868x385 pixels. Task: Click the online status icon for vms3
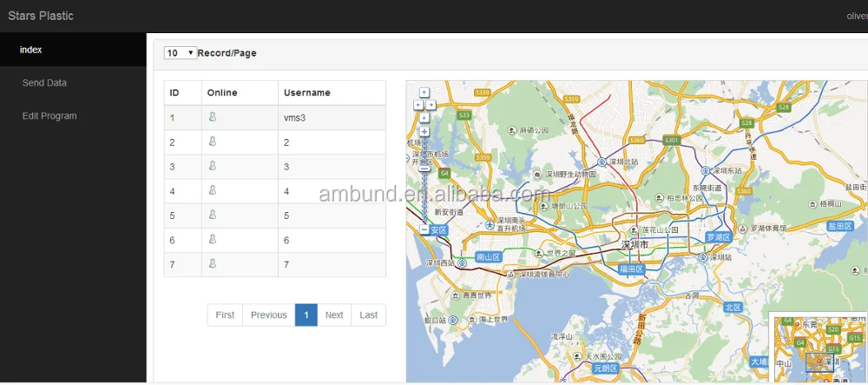[x=213, y=116]
